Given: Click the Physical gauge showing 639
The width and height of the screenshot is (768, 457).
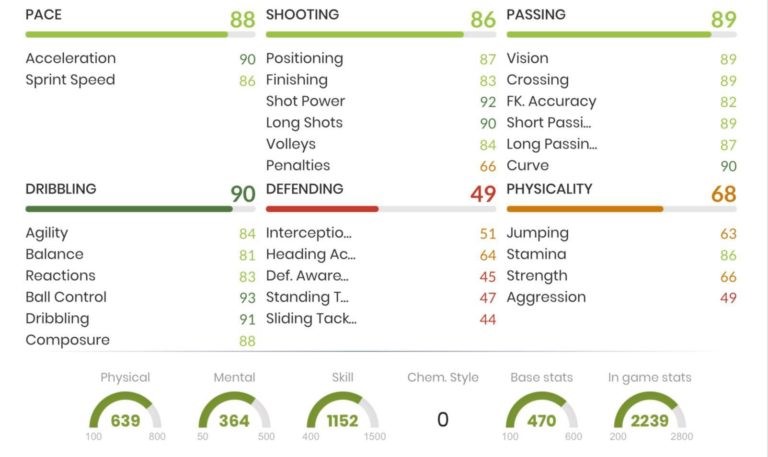Looking at the screenshot, I should (125, 415).
